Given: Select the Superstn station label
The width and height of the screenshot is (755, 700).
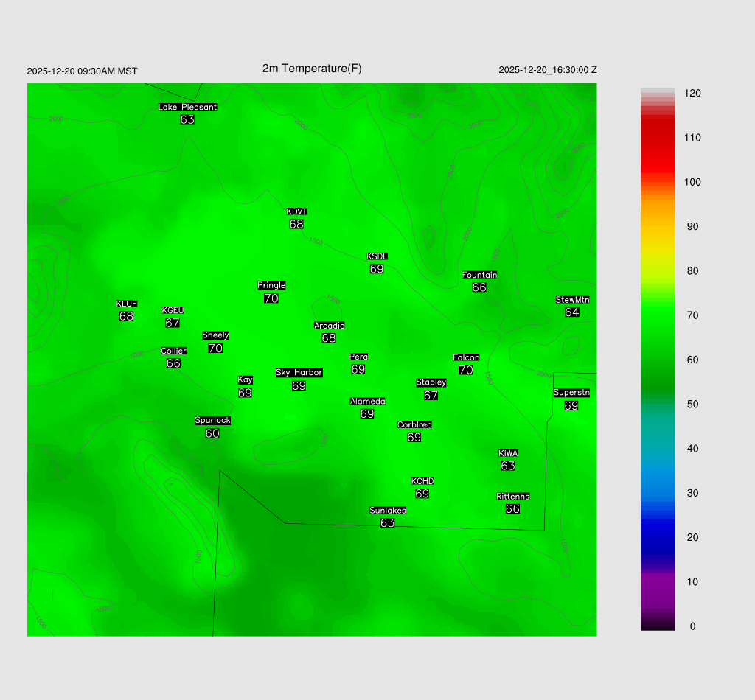Looking at the screenshot, I should [x=571, y=393].
